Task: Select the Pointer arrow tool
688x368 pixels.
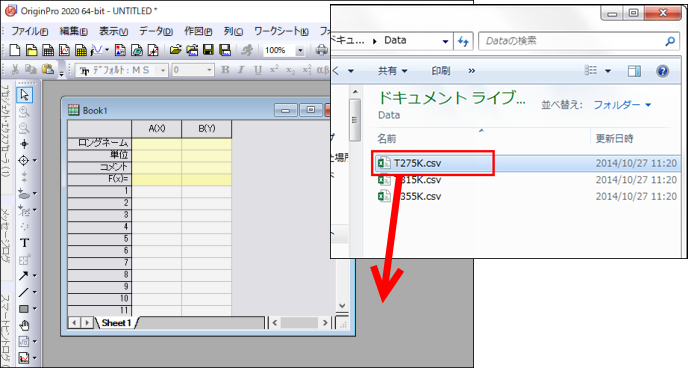Action: [24, 95]
